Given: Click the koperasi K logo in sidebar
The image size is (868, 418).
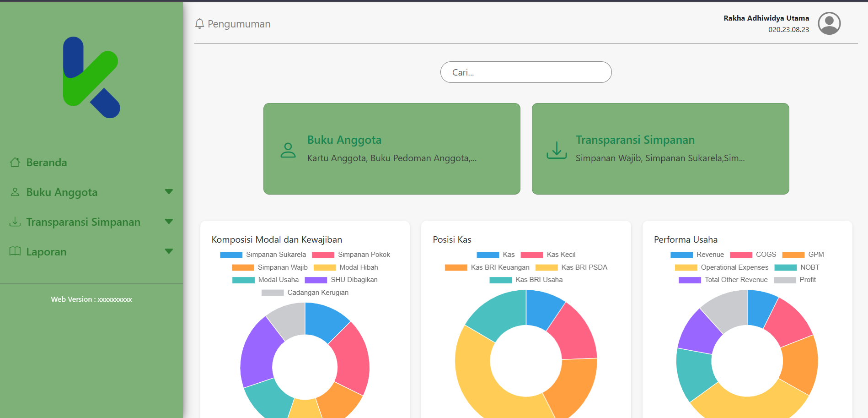Looking at the screenshot, I should click(91, 77).
